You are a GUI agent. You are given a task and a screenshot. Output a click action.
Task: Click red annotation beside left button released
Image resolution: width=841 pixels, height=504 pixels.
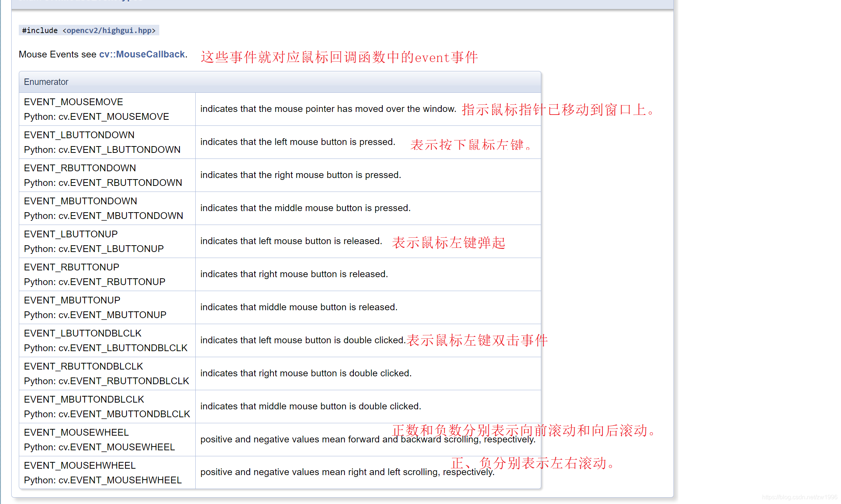tap(448, 243)
